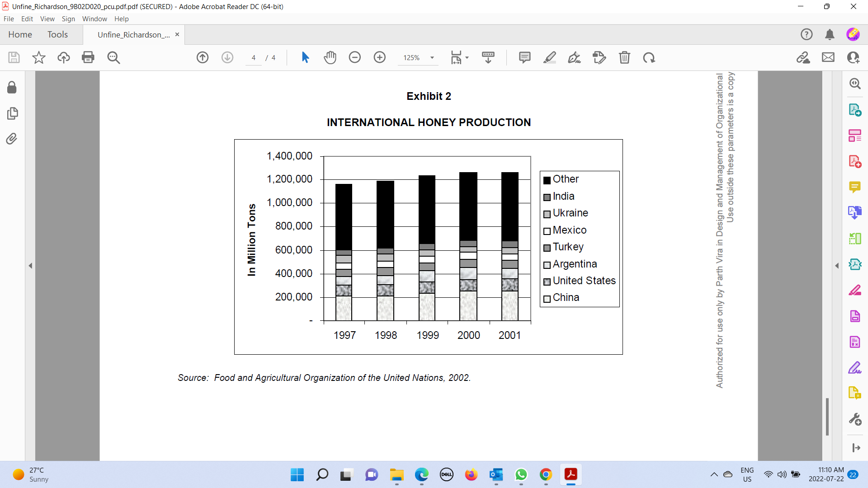Viewport: 868px width, 488px height.
Task: Select the Highlight text tool
Action: tap(550, 57)
